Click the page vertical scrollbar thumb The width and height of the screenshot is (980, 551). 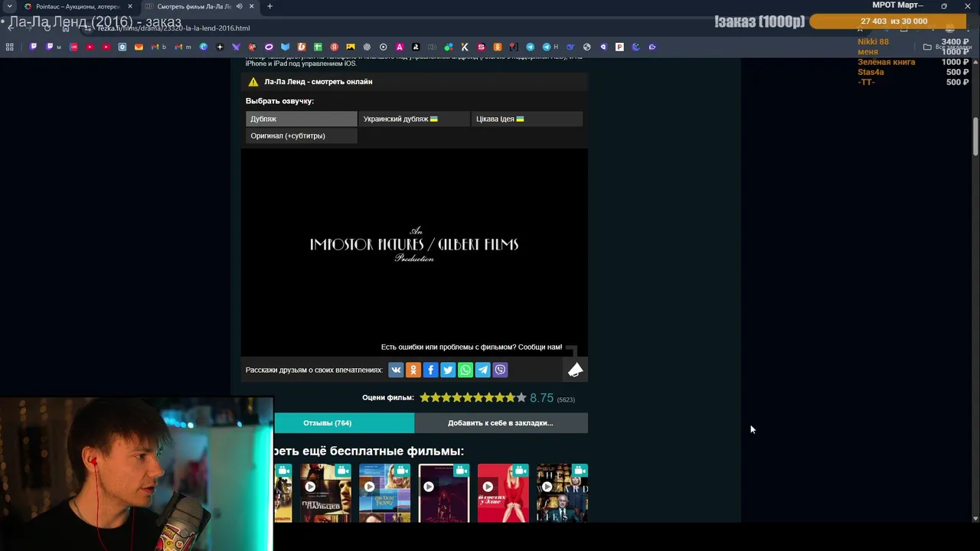(x=975, y=138)
